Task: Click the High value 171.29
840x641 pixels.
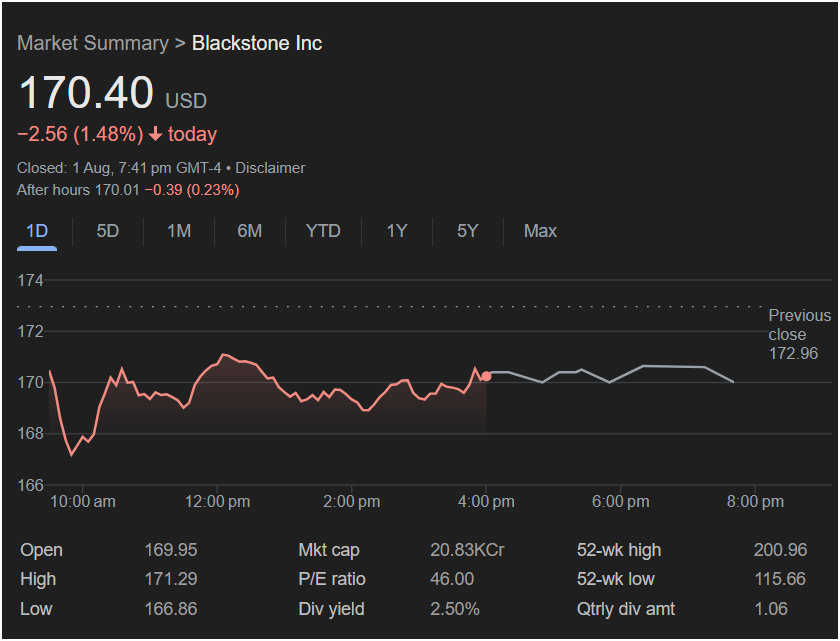Action: click(x=171, y=579)
